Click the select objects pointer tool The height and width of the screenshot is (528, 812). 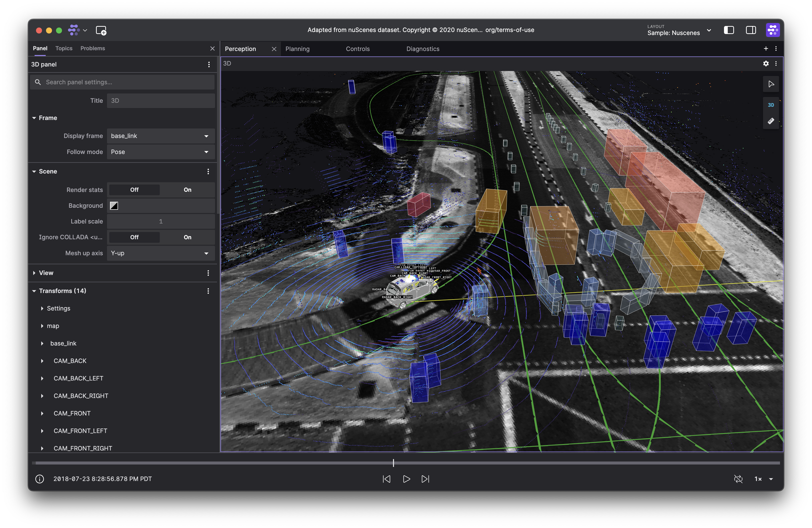point(771,84)
